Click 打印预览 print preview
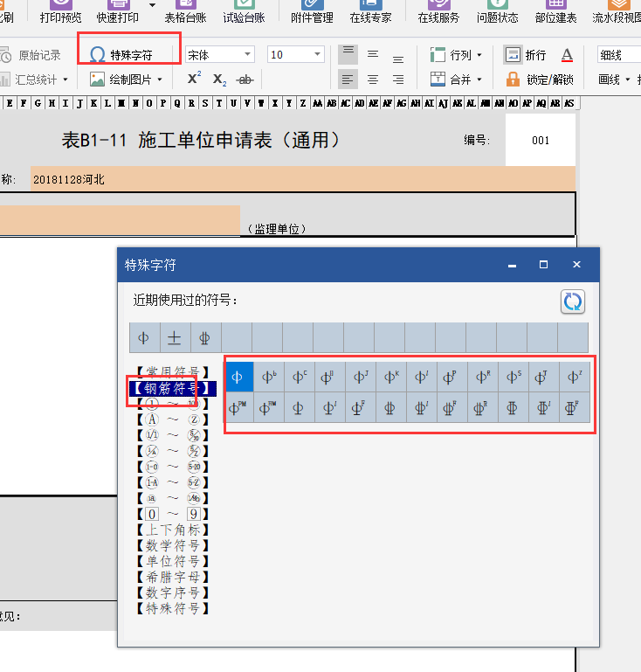This screenshot has width=641, height=672. click(x=60, y=12)
